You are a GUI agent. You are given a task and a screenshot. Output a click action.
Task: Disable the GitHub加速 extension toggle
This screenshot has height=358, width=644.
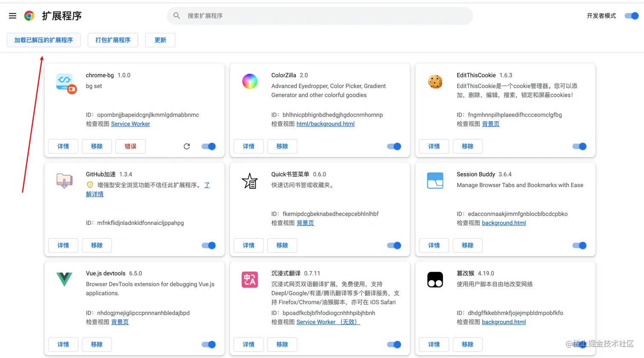pyautogui.click(x=209, y=245)
